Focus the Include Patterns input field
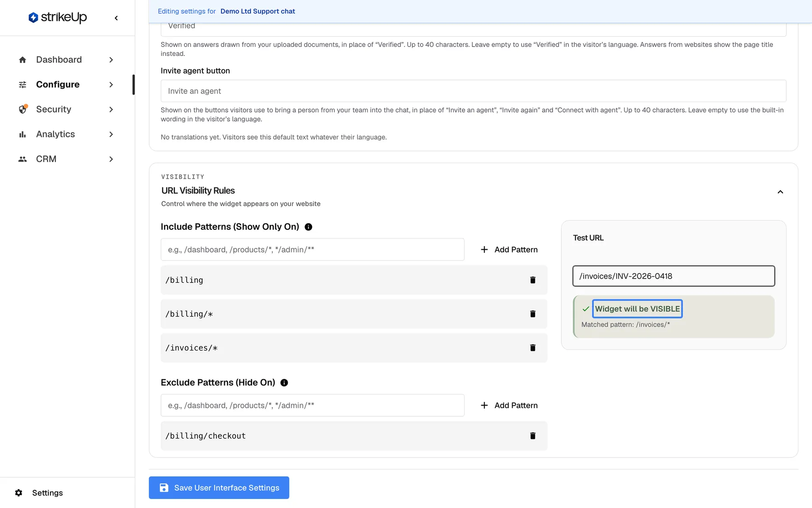 point(313,250)
